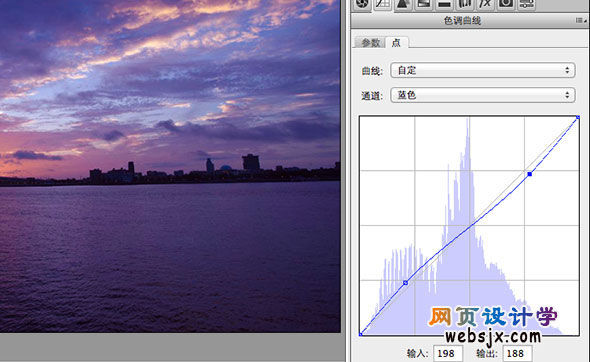The height and width of the screenshot is (362, 590).
Task: Open the Presets panel icon
Action: click(x=526, y=5)
